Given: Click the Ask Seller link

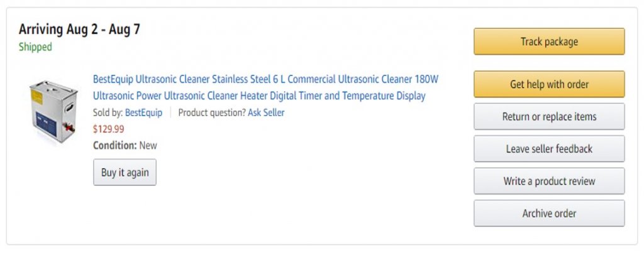Looking at the screenshot, I should pyautogui.click(x=266, y=113).
